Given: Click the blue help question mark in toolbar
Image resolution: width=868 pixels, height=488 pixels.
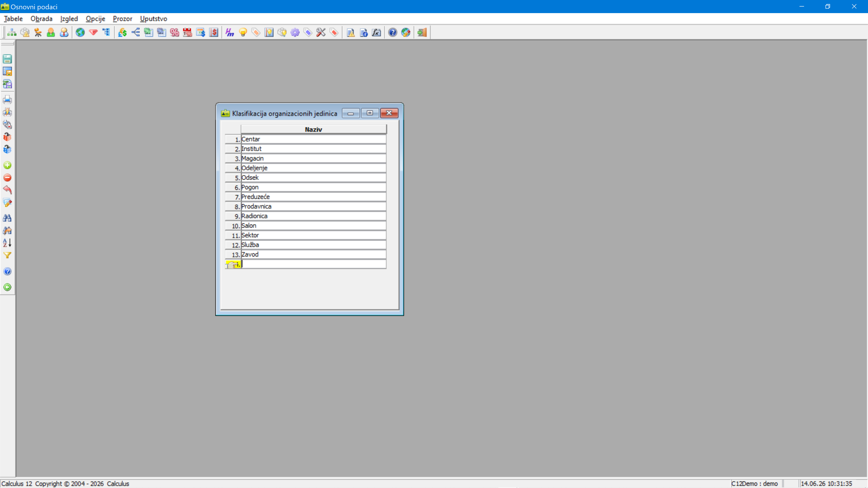Looking at the screenshot, I should coord(393,32).
